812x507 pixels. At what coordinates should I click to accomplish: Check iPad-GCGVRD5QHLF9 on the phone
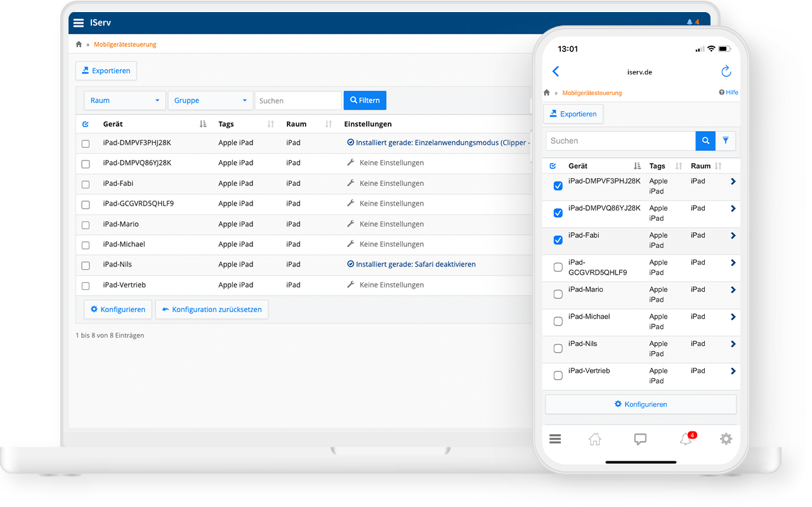pyautogui.click(x=558, y=267)
